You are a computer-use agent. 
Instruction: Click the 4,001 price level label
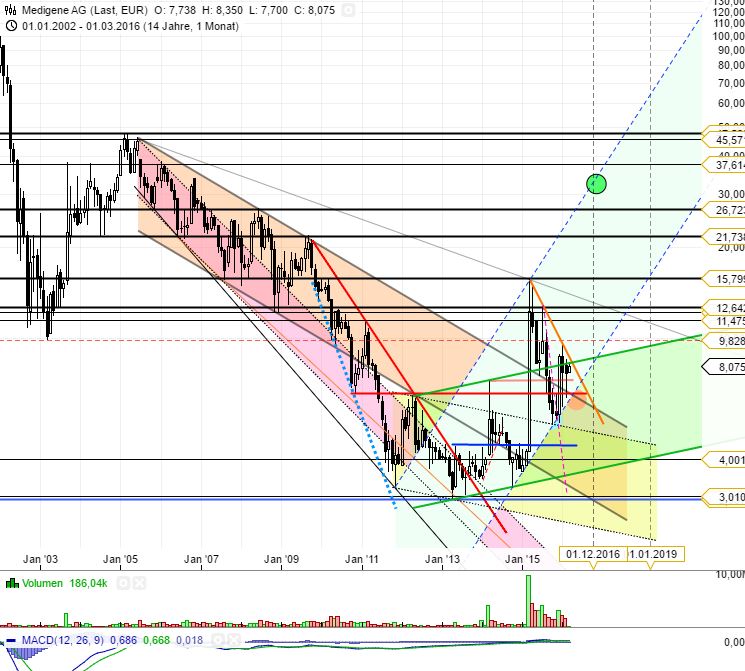click(725, 460)
